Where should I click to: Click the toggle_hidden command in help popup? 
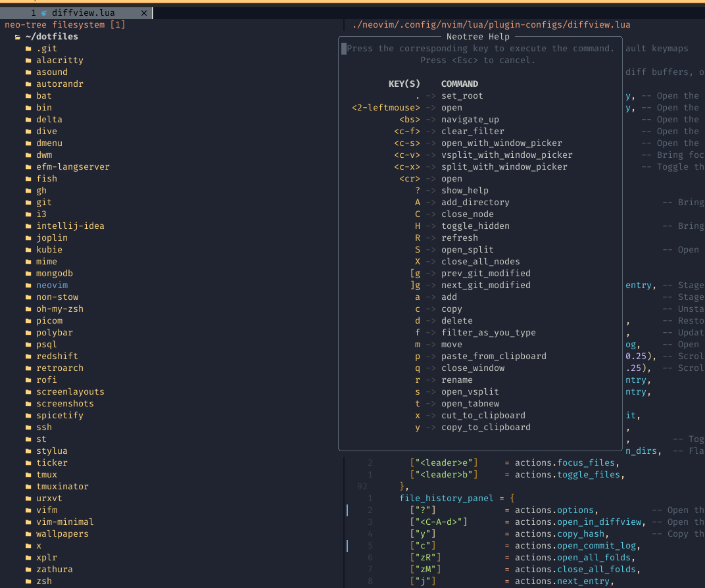475,226
